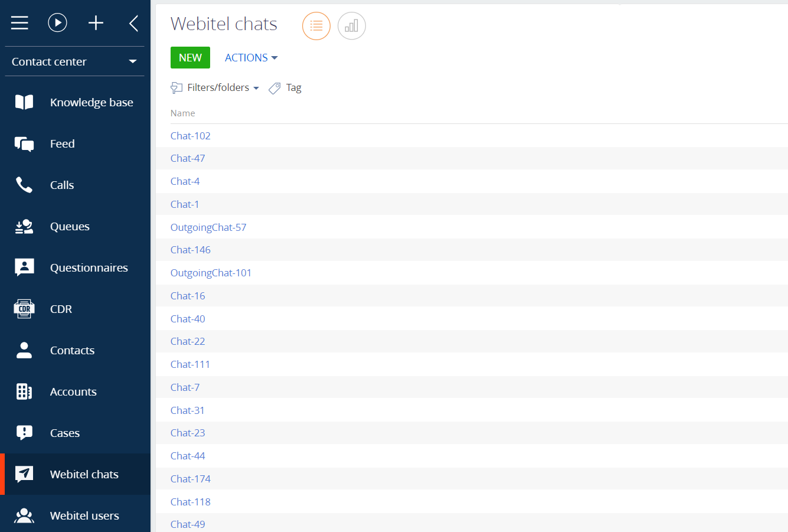
Task: Click the Calls phone icon
Action: 24,185
